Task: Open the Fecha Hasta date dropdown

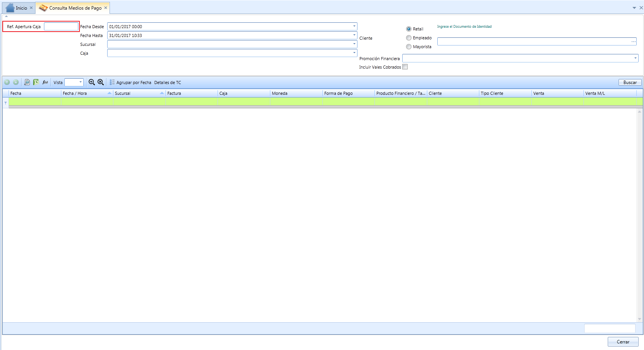Action: 354,35
